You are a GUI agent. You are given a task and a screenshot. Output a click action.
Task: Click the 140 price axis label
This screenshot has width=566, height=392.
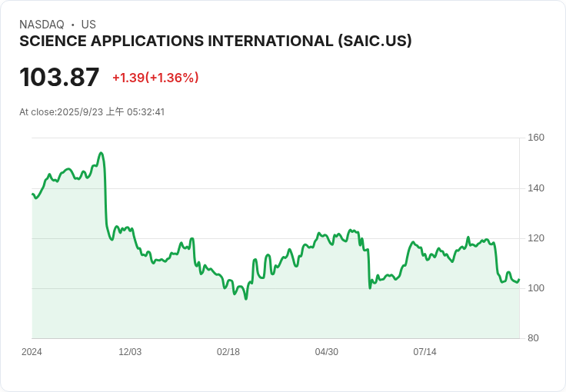(x=536, y=188)
